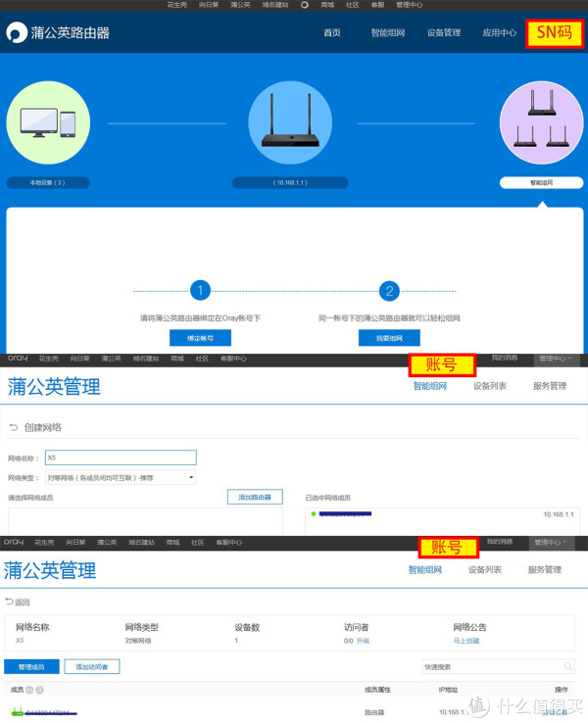
Task: Open 应用中心 in the router header navigation
Action: pos(500,32)
